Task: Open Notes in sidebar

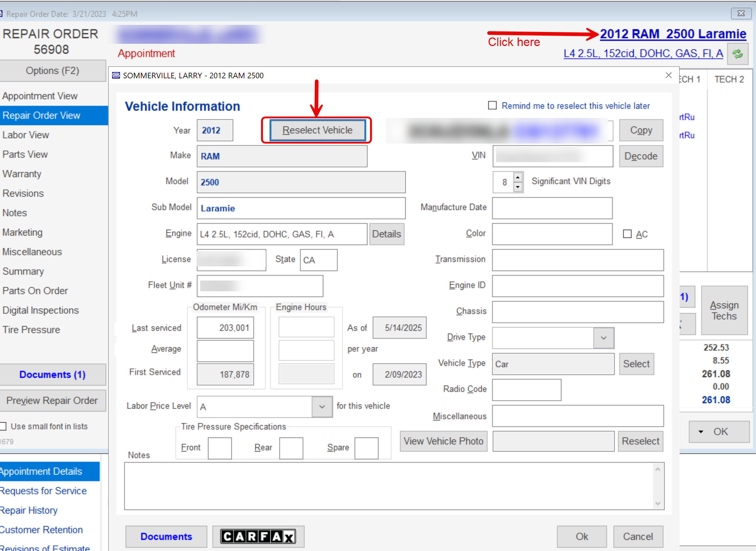Action: [15, 213]
